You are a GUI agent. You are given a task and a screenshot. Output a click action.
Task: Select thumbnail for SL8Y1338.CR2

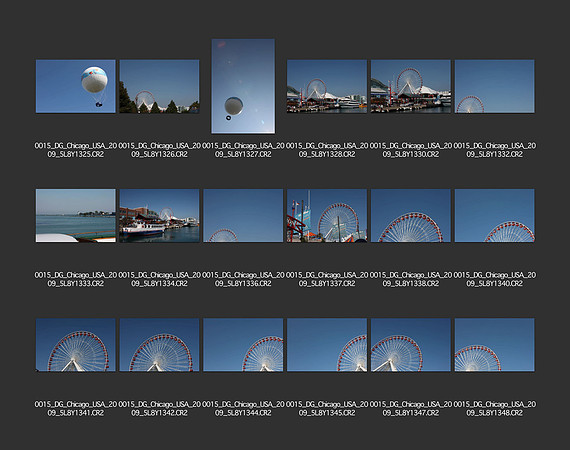tap(411, 215)
